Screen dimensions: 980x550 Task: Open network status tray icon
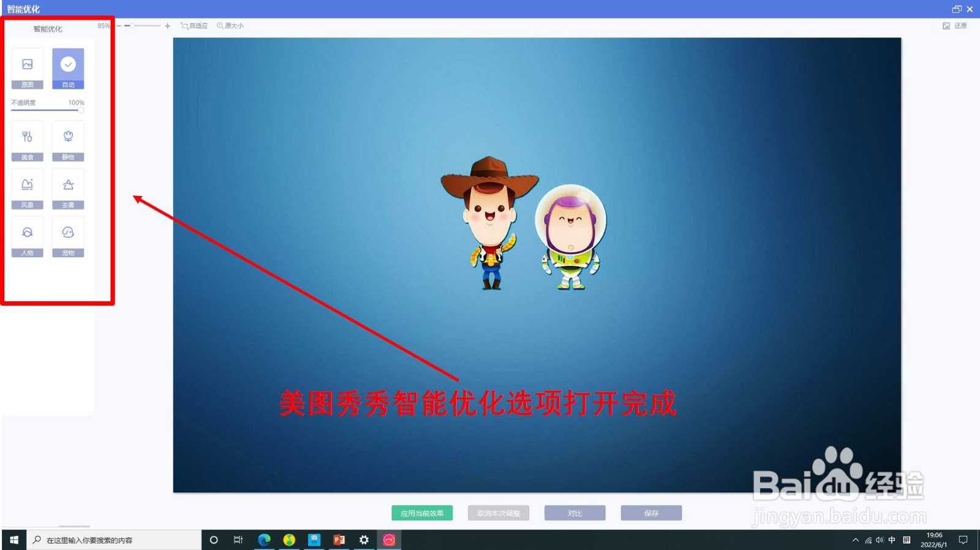coord(868,540)
